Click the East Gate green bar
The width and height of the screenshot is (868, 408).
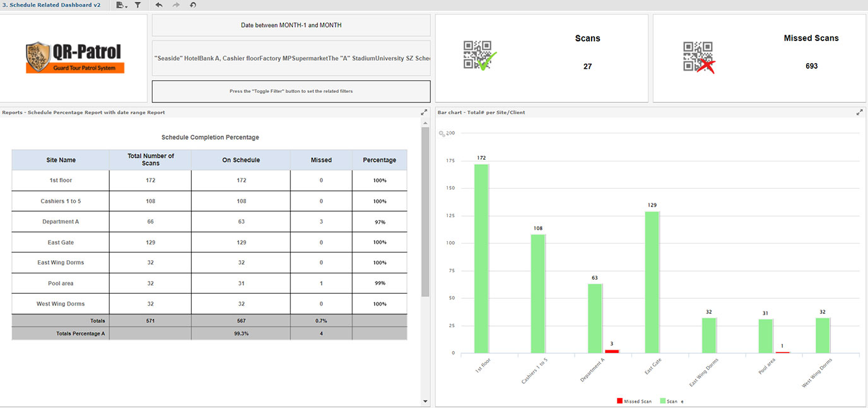[x=652, y=282]
